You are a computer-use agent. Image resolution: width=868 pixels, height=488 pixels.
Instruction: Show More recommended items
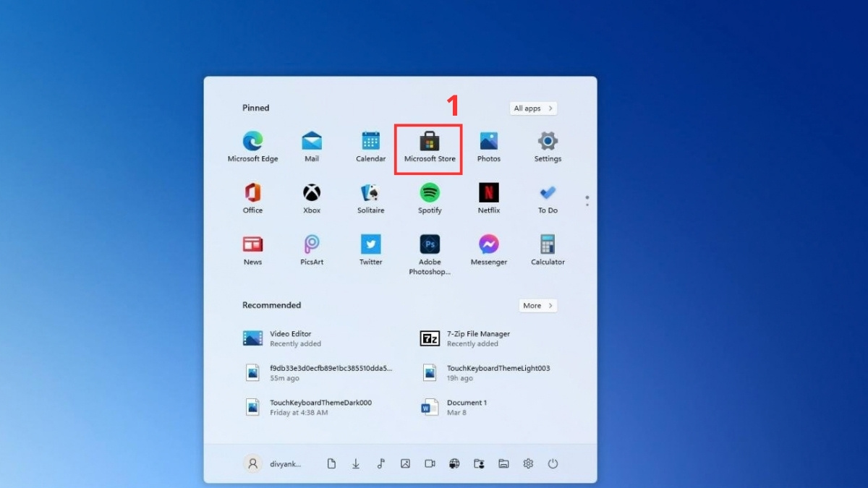tap(538, 306)
